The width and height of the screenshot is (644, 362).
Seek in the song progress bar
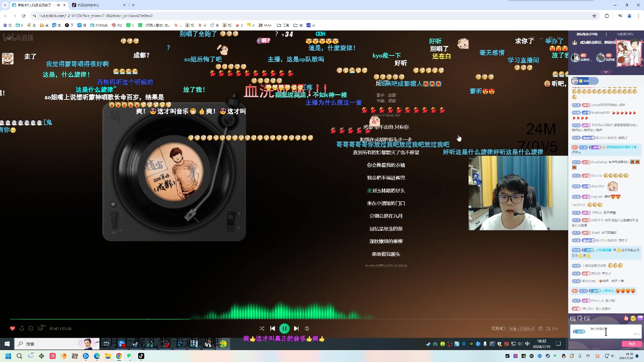click(x=284, y=319)
